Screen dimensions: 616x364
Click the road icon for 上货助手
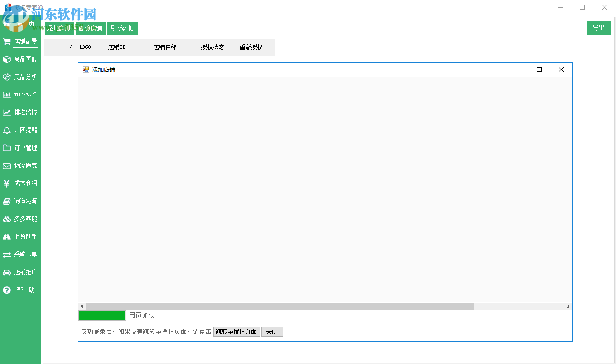tap(7, 237)
